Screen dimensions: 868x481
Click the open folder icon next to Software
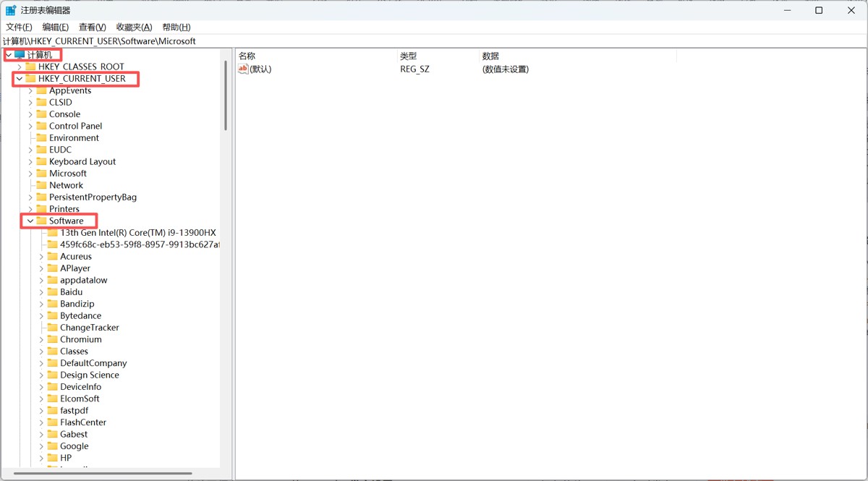coord(41,221)
